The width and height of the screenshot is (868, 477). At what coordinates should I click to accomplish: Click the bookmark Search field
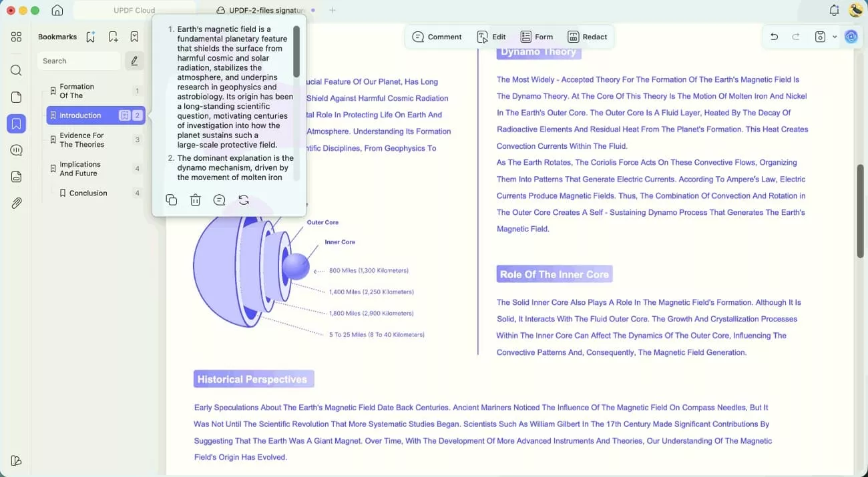click(x=79, y=61)
